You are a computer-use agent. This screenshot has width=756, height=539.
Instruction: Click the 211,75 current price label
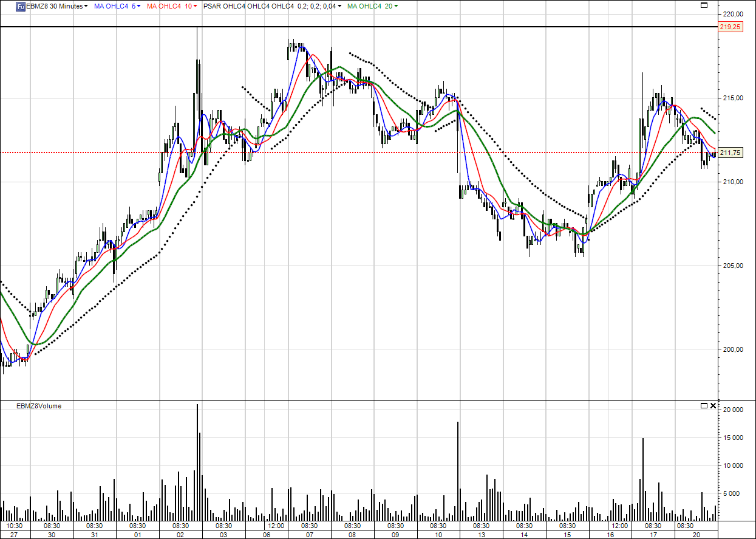pos(729,153)
